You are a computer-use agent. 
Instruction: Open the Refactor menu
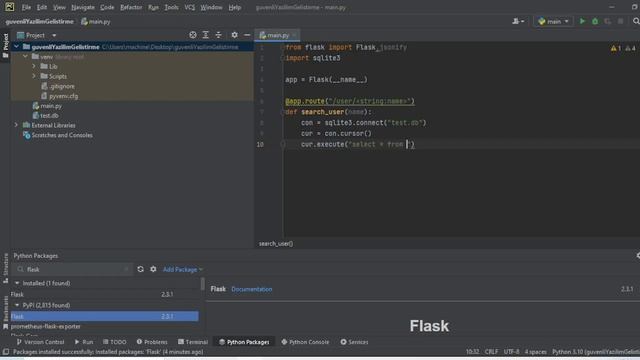(131, 7)
